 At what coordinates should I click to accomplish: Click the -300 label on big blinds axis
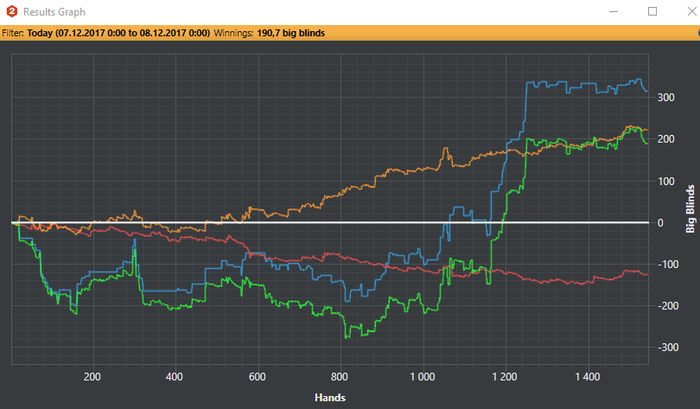point(666,347)
